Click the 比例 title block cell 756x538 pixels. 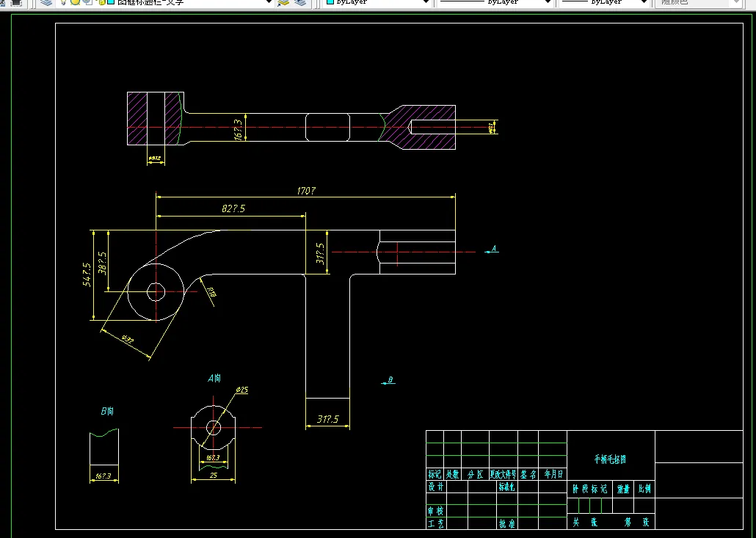point(644,489)
